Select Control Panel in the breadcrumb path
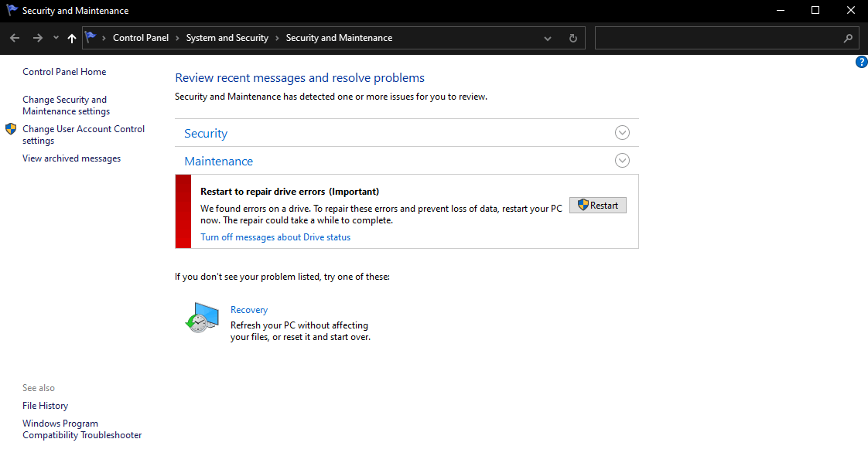The width and height of the screenshot is (868, 456). pyautogui.click(x=140, y=38)
